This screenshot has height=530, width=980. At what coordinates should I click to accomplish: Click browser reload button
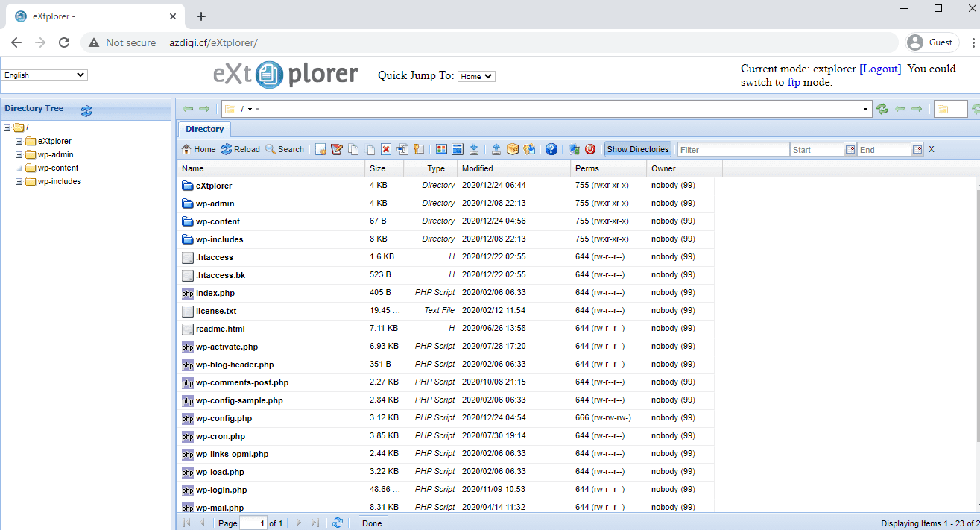coord(64,42)
